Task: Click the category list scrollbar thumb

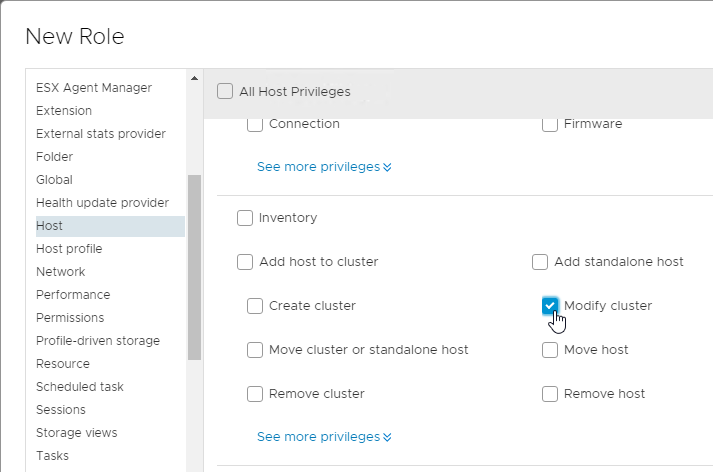Action: click(194, 267)
